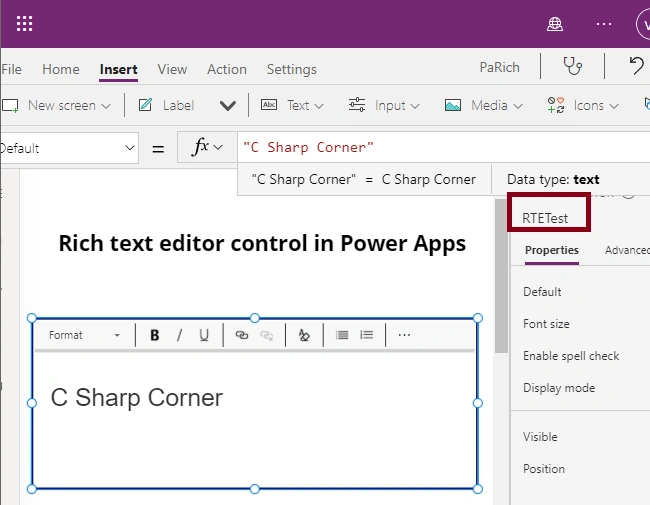Open the Settings tab
This screenshot has width=650, height=505.
pyautogui.click(x=291, y=69)
